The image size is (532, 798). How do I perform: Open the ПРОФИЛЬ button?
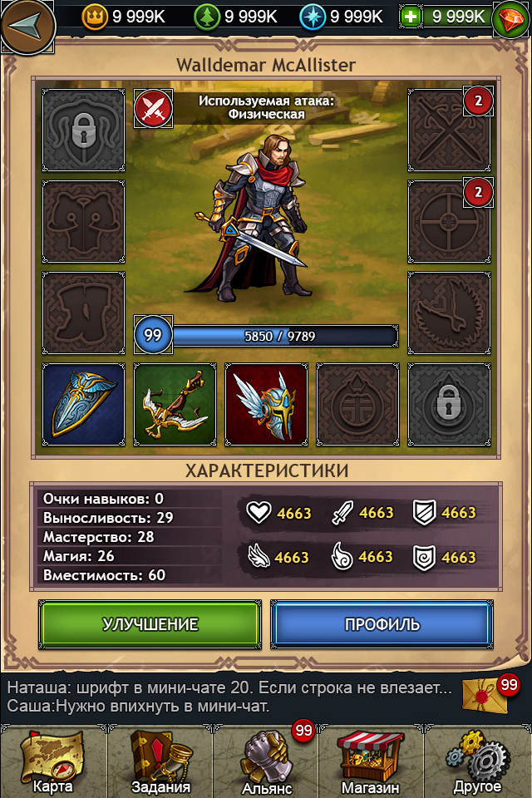pyautogui.click(x=382, y=624)
